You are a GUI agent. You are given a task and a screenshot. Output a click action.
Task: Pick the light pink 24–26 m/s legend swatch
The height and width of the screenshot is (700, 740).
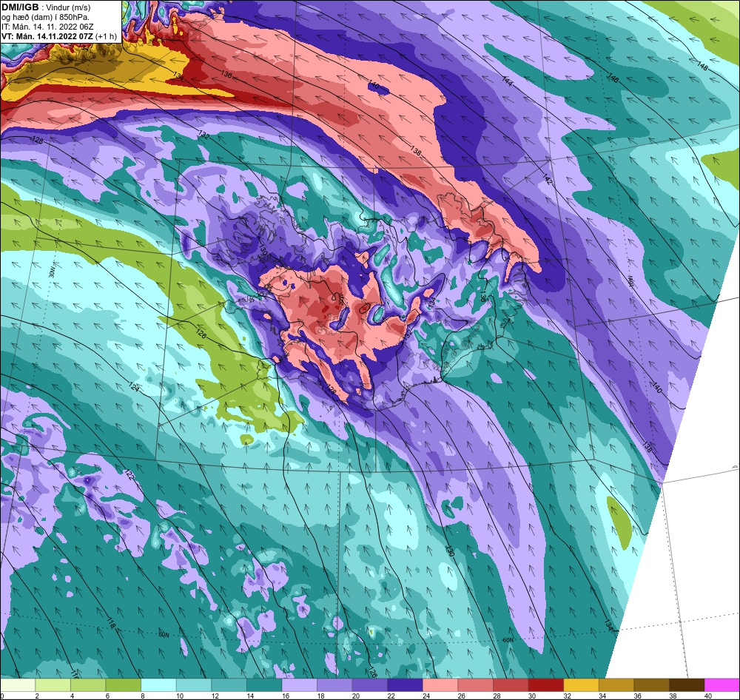[440, 685]
